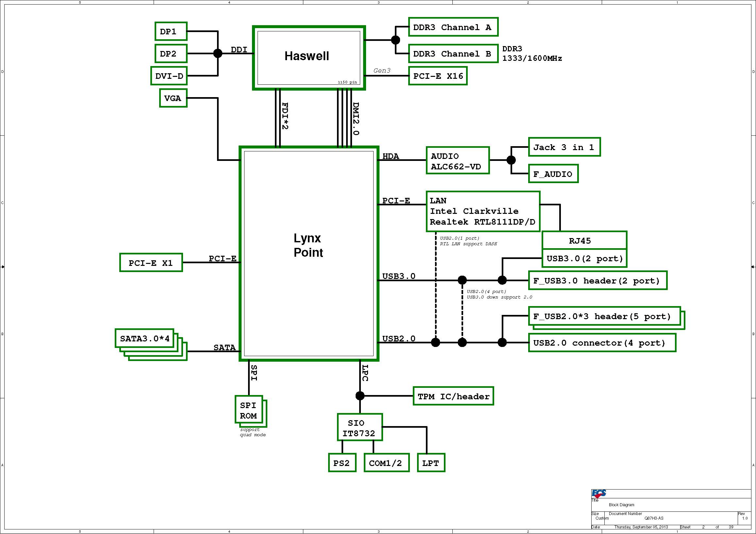Click the junction dot on HDA audio line
The image size is (756, 534).
point(511,160)
